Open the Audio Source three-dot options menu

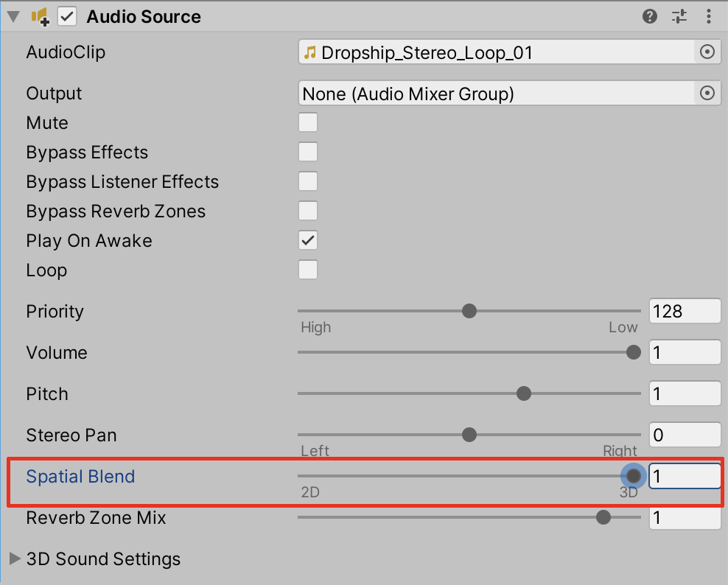pyautogui.click(x=708, y=16)
